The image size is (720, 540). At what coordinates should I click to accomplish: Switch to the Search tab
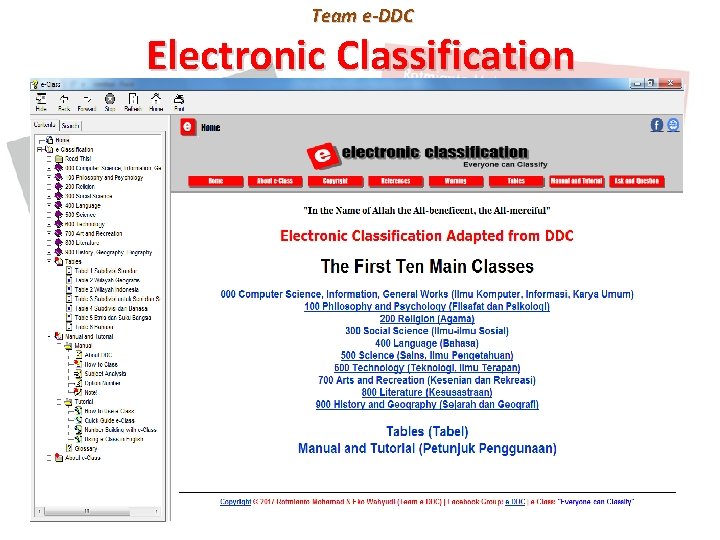(70, 125)
